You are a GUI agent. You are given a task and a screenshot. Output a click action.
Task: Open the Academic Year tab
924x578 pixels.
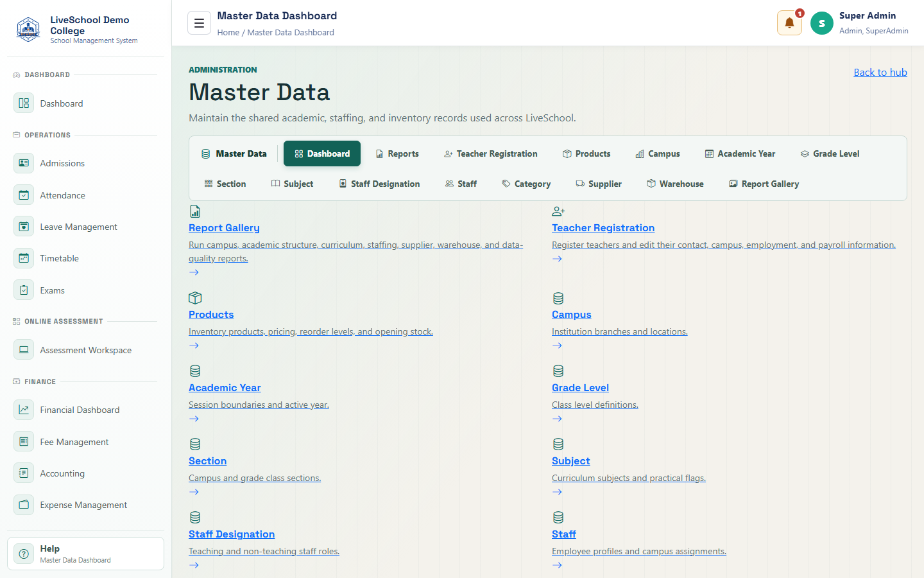(x=740, y=153)
